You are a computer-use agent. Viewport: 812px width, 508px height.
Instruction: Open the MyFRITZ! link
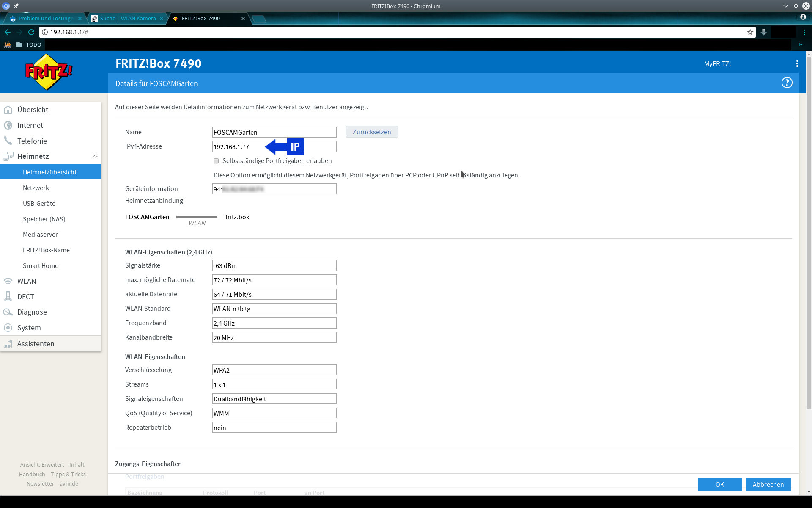(717, 63)
